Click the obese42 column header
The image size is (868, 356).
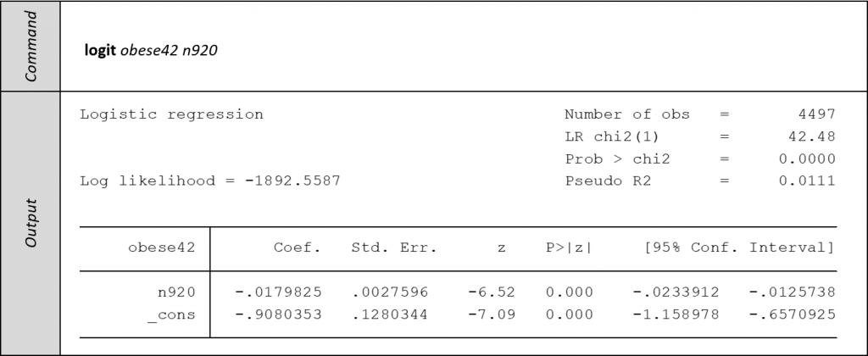(162, 248)
